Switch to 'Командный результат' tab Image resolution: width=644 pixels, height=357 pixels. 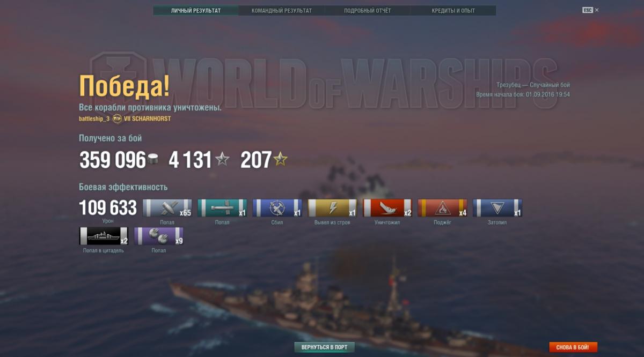point(282,11)
